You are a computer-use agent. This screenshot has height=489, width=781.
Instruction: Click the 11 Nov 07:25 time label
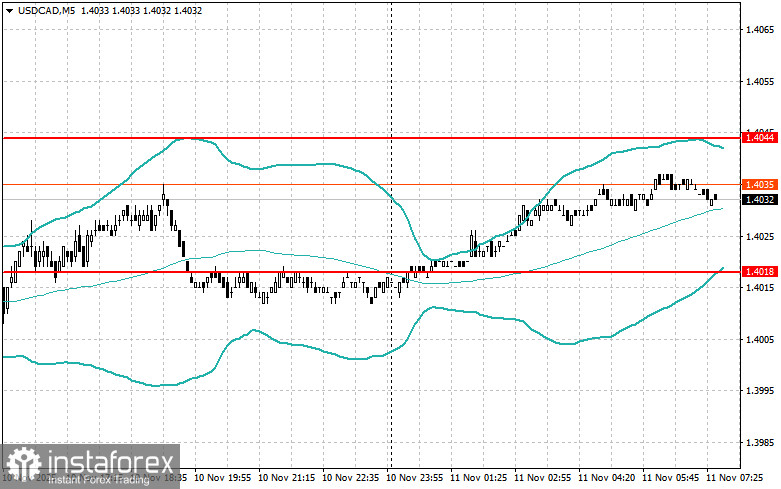point(735,478)
